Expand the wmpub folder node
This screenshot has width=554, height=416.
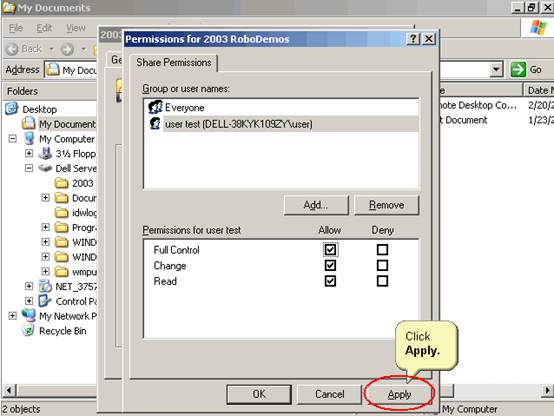pyautogui.click(x=46, y=271)
